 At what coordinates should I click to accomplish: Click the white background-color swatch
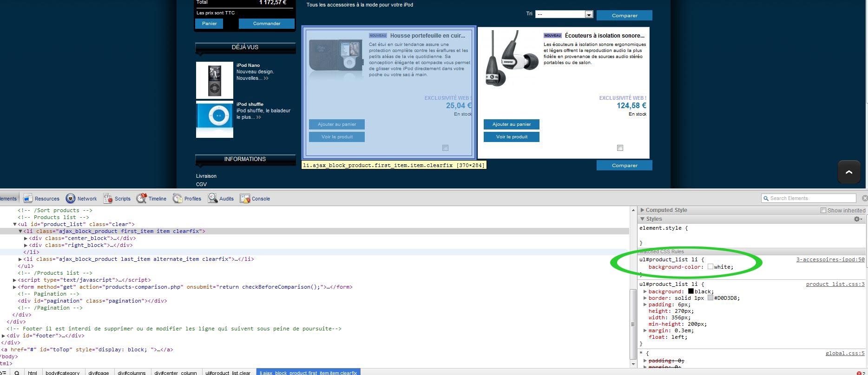coord(710,267)
